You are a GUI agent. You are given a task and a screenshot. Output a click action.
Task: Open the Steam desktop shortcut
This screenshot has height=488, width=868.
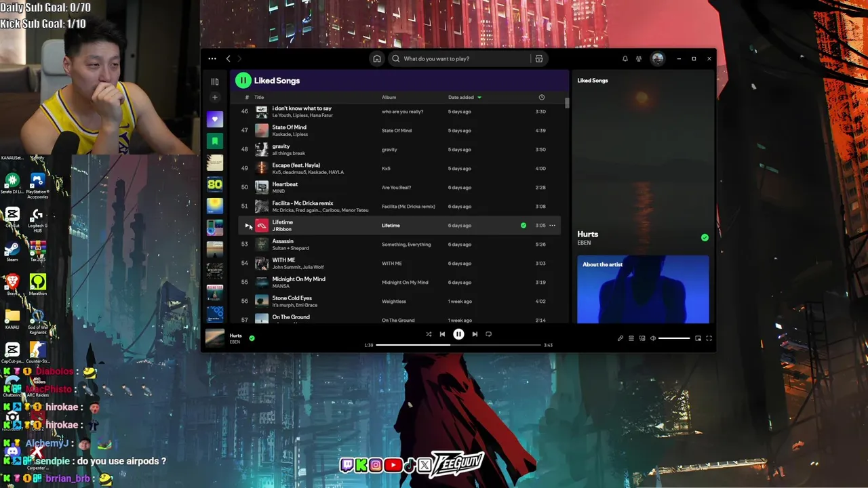[x=12, y=251]
